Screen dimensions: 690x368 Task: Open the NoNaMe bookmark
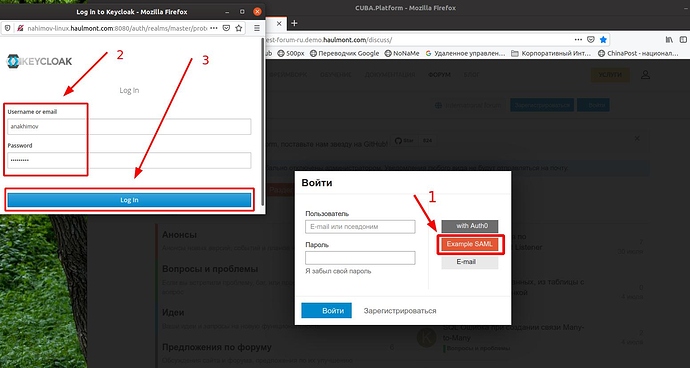coord(401,53)
